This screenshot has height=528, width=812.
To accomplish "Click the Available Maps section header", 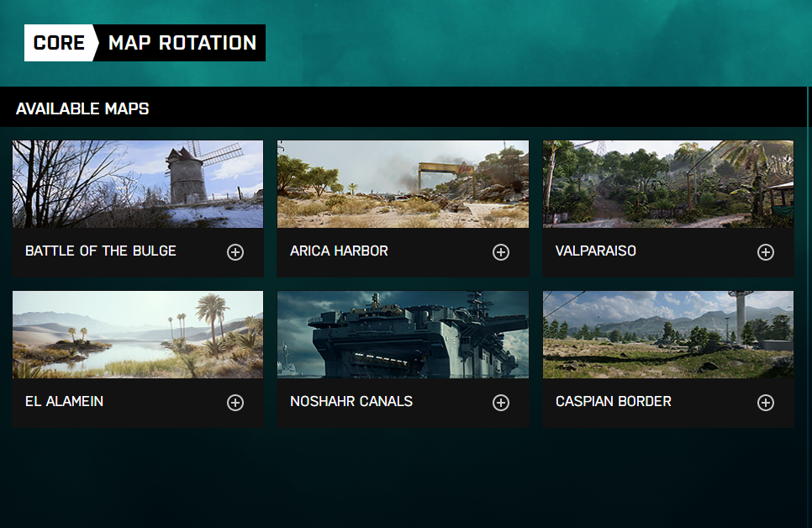I will point(82,108).
